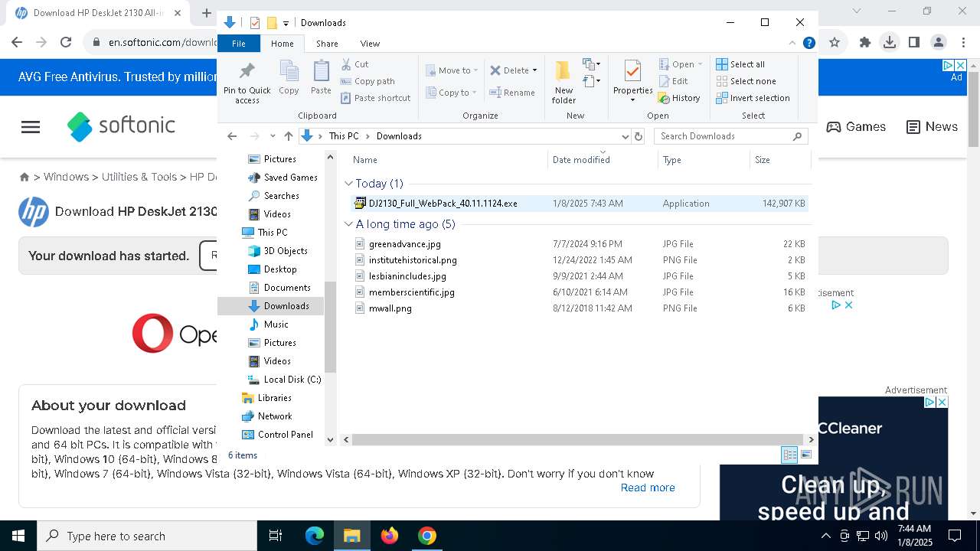Image resolution: width=980 pixels, height=551 pixels.
Task: Click Select all in ribbon
Action: (740, 64)
